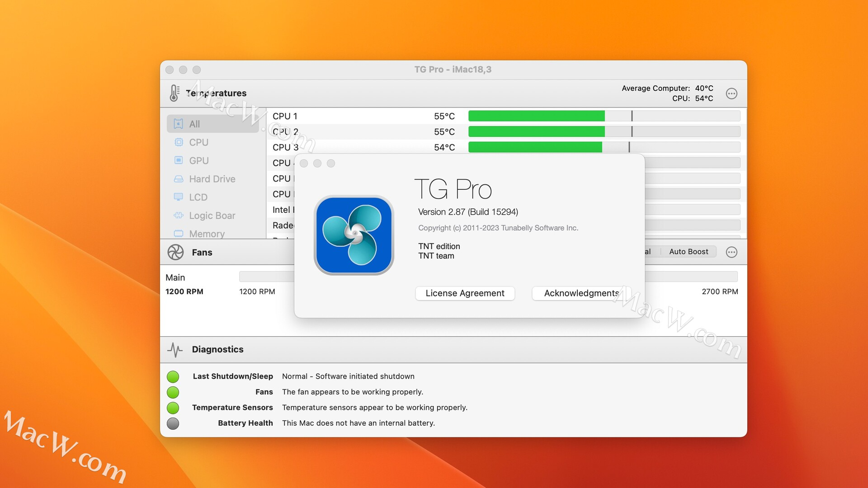Viewport: 868px width, 488px height.
Task: Open the License Agreement
Action: pos(465,293)
